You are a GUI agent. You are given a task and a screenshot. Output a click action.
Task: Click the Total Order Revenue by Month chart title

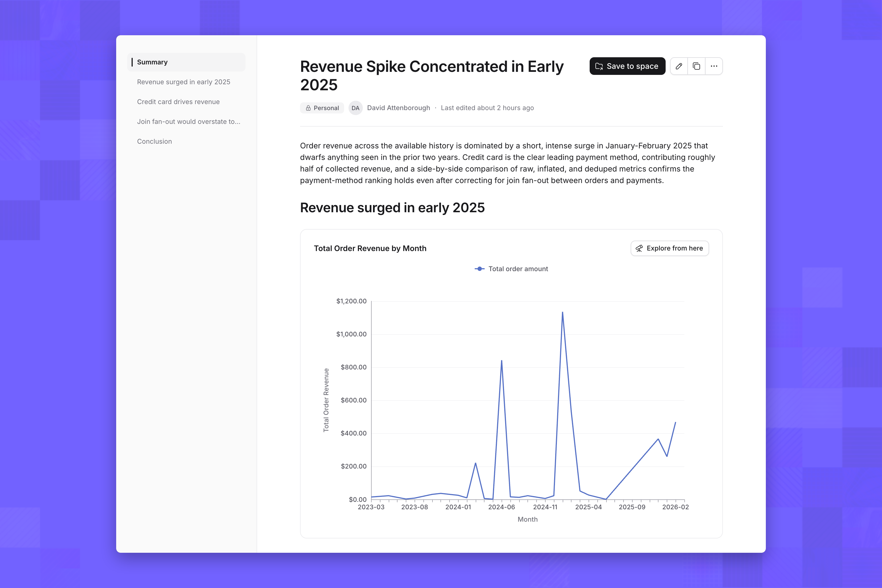pos(370,248)
